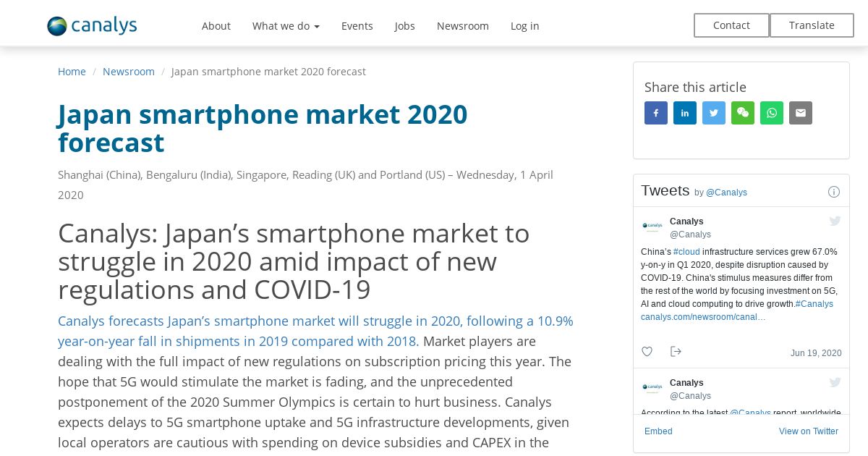The image size is (868, 456).
Task: Open canalys.com/newsroom link in tweet
Action: tap(703, 317)
